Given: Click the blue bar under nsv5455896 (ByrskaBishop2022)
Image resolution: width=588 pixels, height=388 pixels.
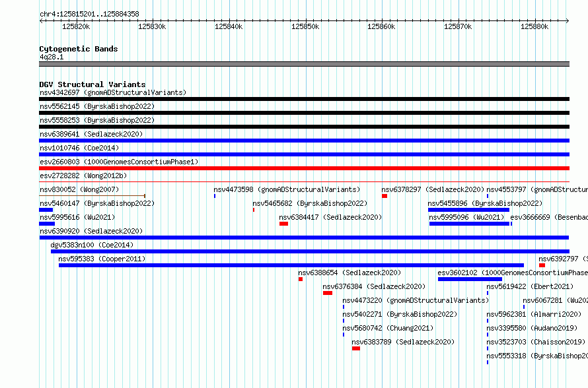Looking at the screenshot, I should click(x=468, y=210).
